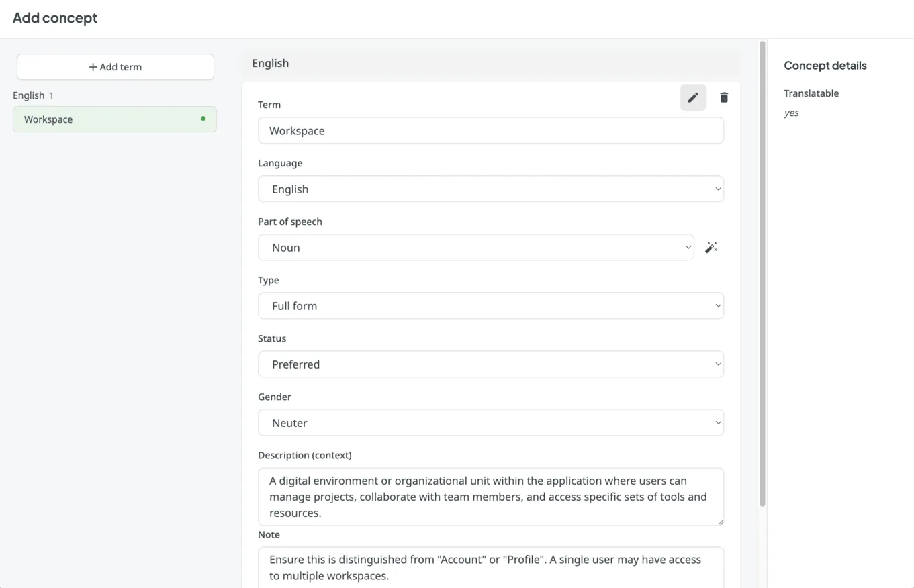Click the dropdown chevron on the Gender field

[x=718, y=423]
